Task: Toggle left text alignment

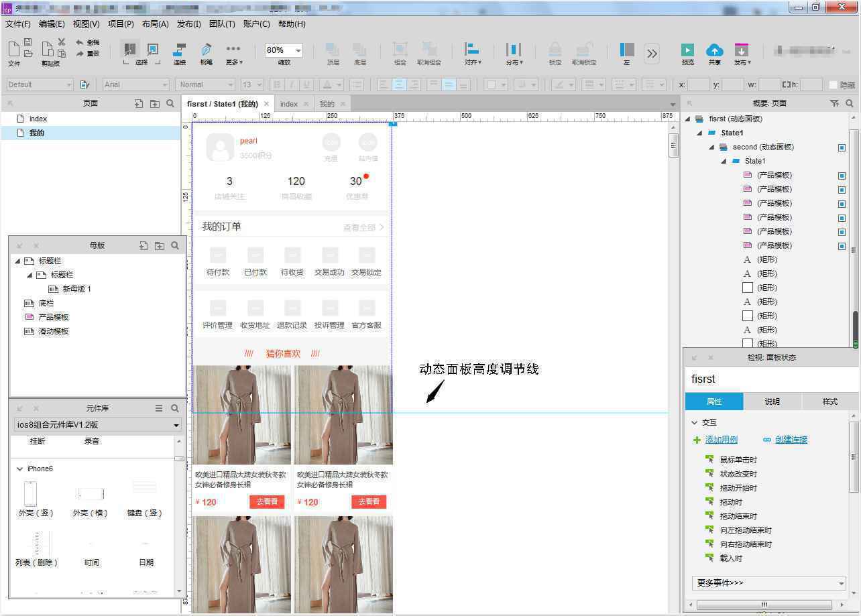Action: click(x=384, y=84)
